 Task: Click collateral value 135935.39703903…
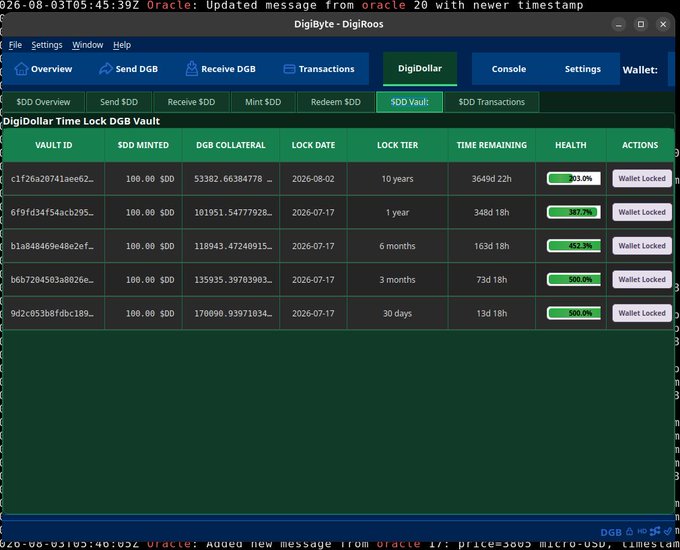(233, 280)
